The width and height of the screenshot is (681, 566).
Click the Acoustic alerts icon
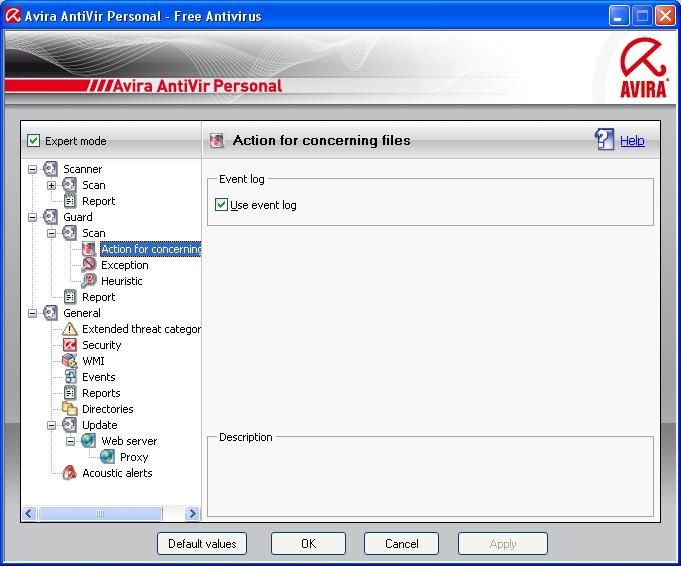coord(70,473)
